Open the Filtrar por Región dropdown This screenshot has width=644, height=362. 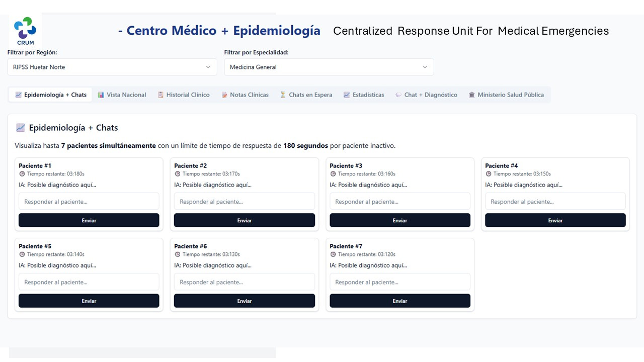[x=112, y=67]
